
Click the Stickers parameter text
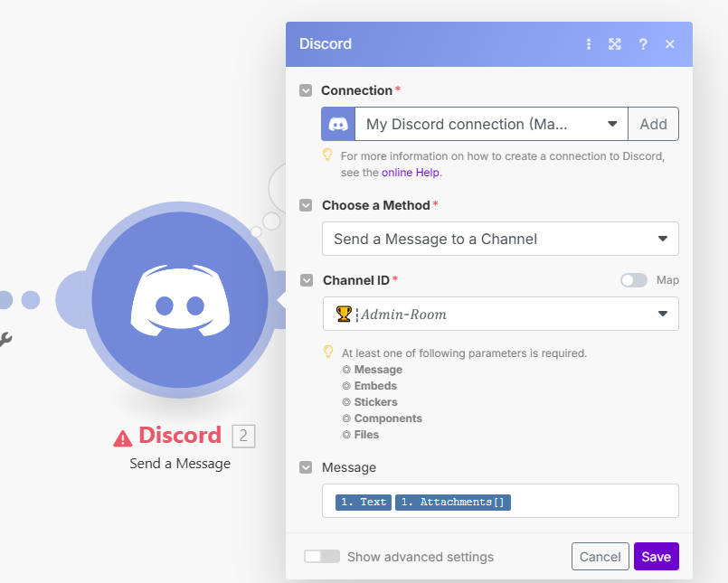(x=375, y=402)
